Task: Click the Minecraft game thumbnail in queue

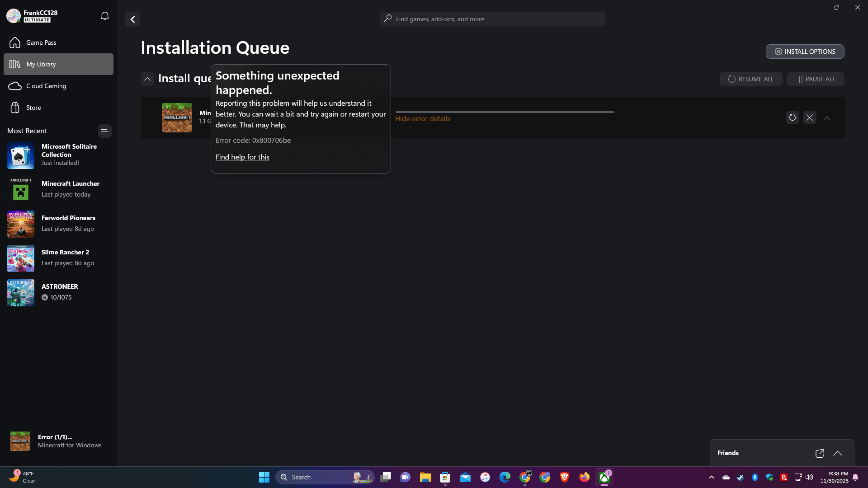Action: 177,117
